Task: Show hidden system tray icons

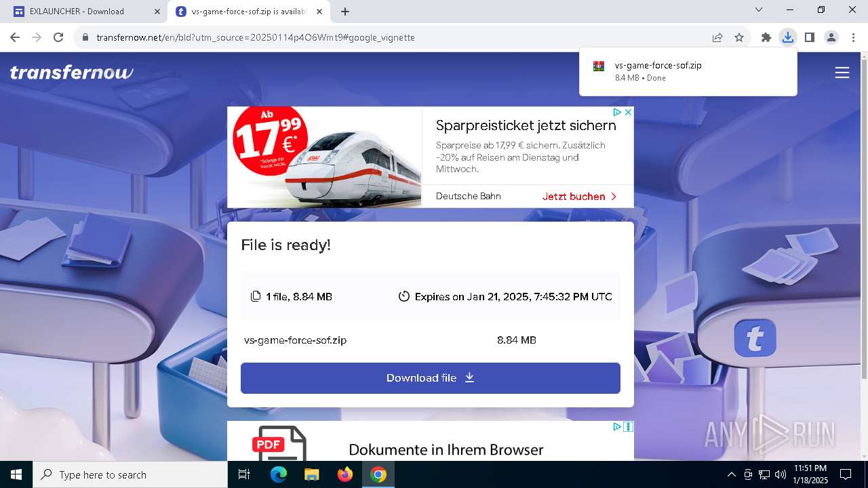Action: (731, 474)
